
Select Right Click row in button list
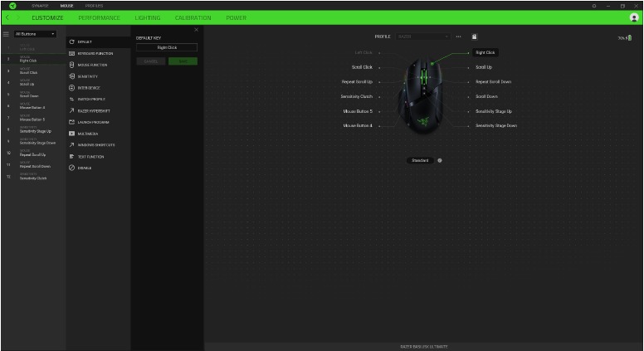(x=33, y=59)
